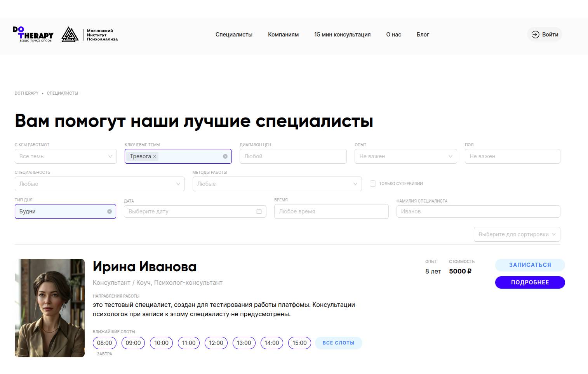
Task: Open the Ключевые темы multi-select field
Action: [178, 156]
